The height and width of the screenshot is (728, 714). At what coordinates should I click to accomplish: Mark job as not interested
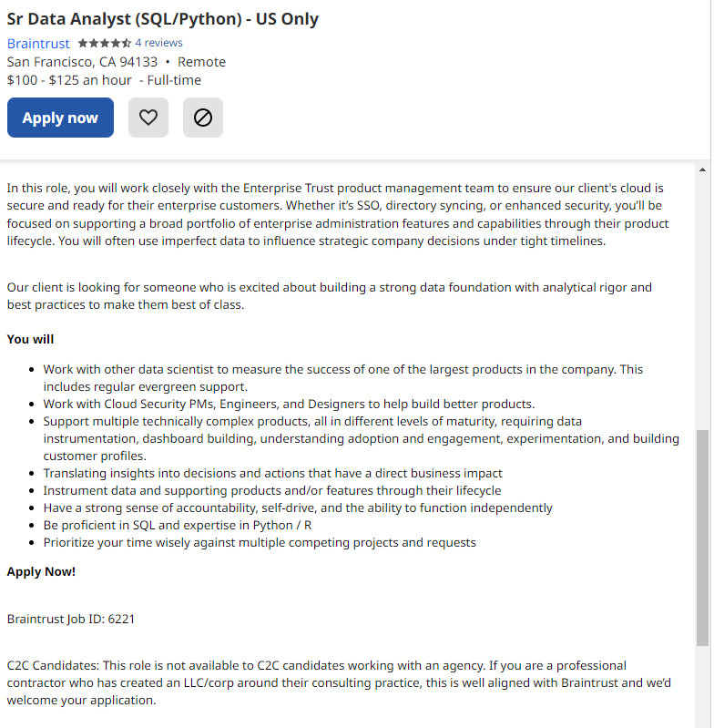(x=203, y=118)
